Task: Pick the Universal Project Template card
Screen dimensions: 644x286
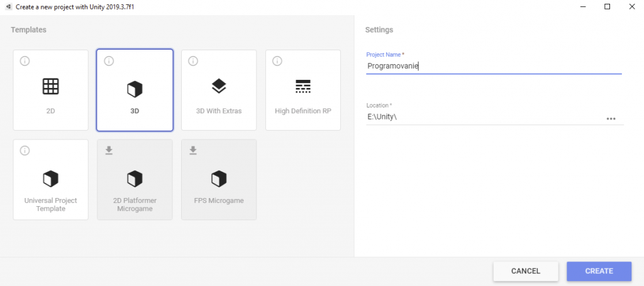Action: click(50, 180)
